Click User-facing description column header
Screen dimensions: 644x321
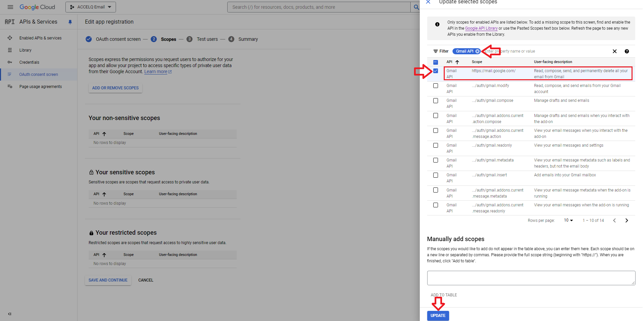pos(553,62)
